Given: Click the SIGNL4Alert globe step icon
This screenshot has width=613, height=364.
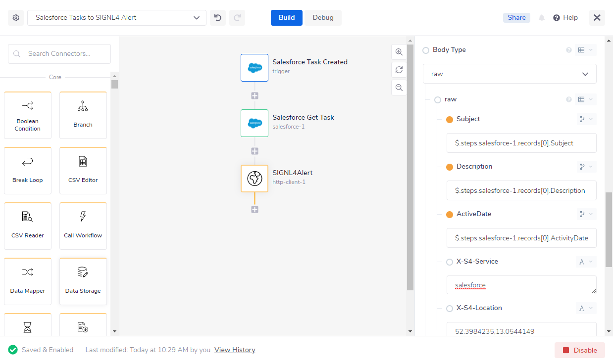Looking at the screenshot, I should tap(255, 179).
